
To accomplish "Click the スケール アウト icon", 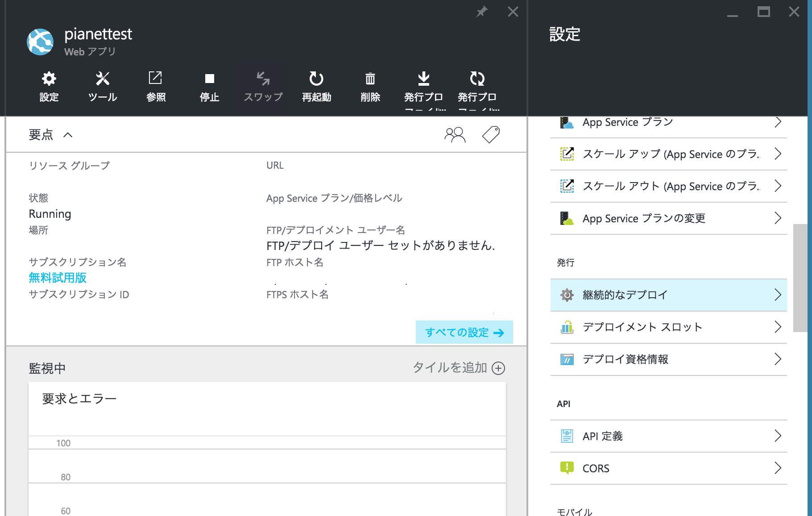I will [567, 186].
